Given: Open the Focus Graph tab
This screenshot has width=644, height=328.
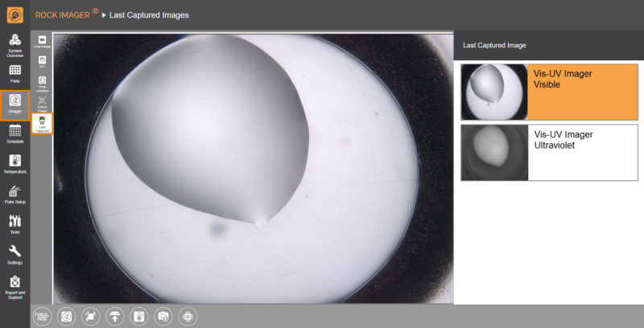Looking at the screenshot, I should (x=42, y=103).
